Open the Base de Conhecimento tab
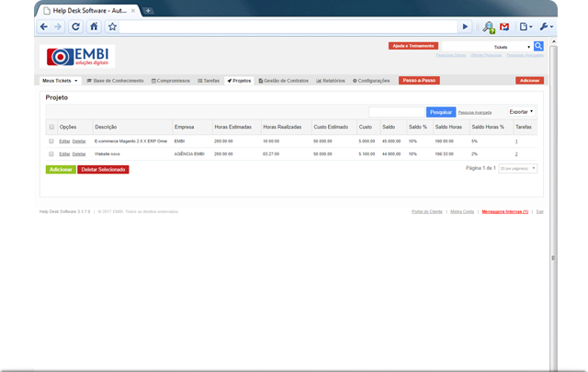588x372 pixels. click(115, 81)
